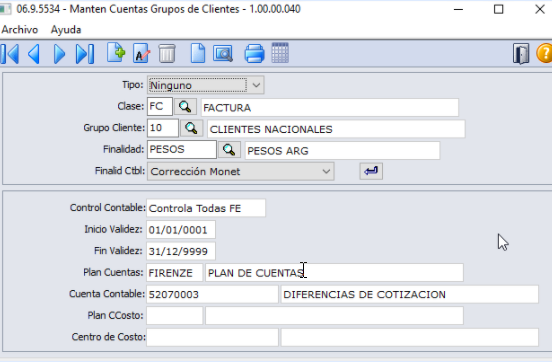Go to the previous record

coord(34,54)
